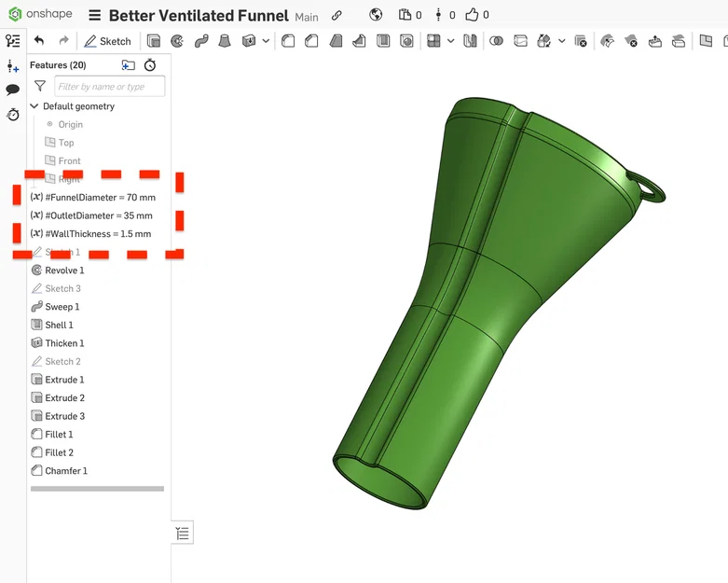Viewport: 728px width, 583px height.
Task: Click the rollback timer icon in Features header
Action: pos(150,65)
